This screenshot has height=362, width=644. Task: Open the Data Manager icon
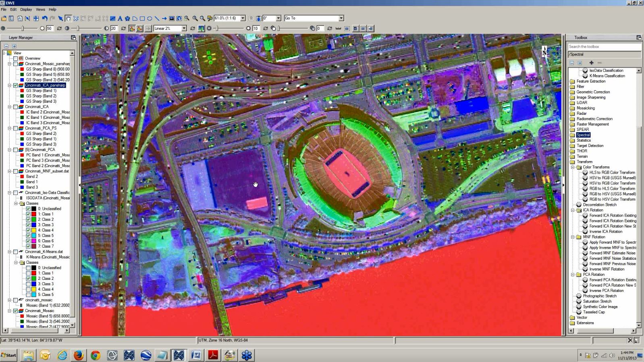(11, 19)
